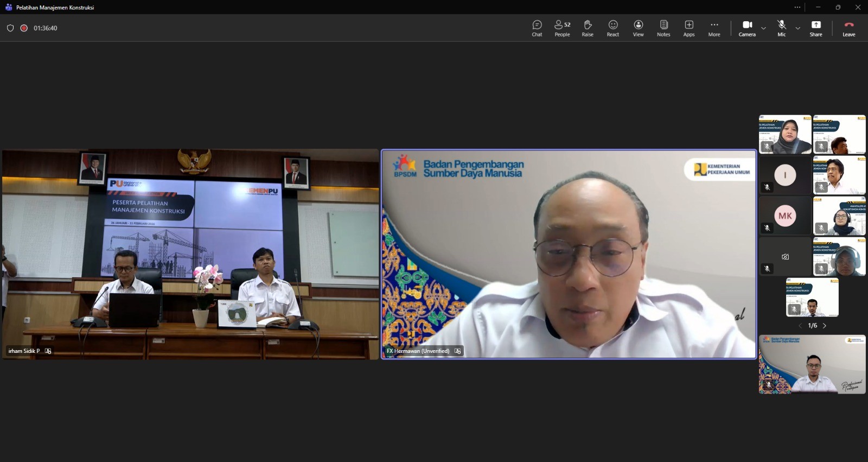868x462 pixels.
Task: Expand the Camera options arrow
Action: tap(763, 28)
